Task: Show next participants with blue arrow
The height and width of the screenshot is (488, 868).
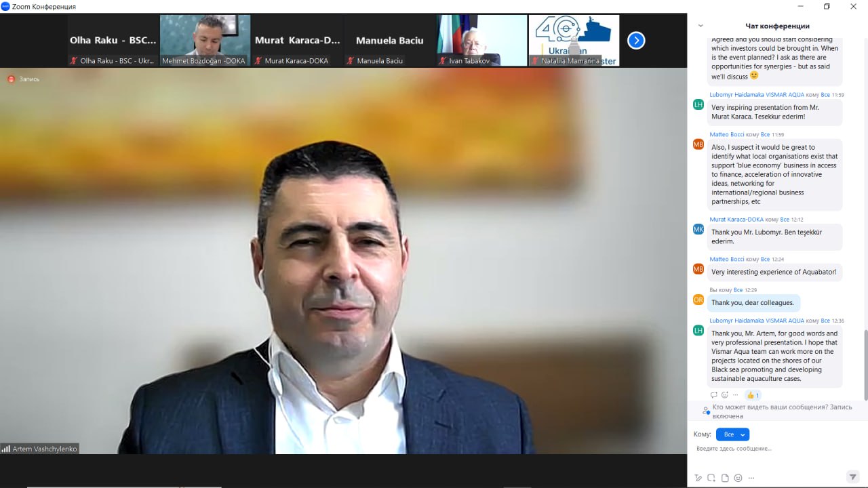Action: [635, 41]
